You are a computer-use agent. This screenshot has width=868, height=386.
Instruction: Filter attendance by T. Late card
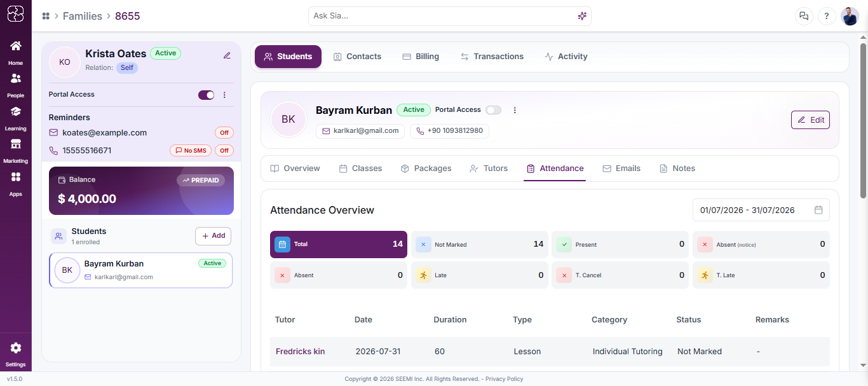(x=761, y=275)
